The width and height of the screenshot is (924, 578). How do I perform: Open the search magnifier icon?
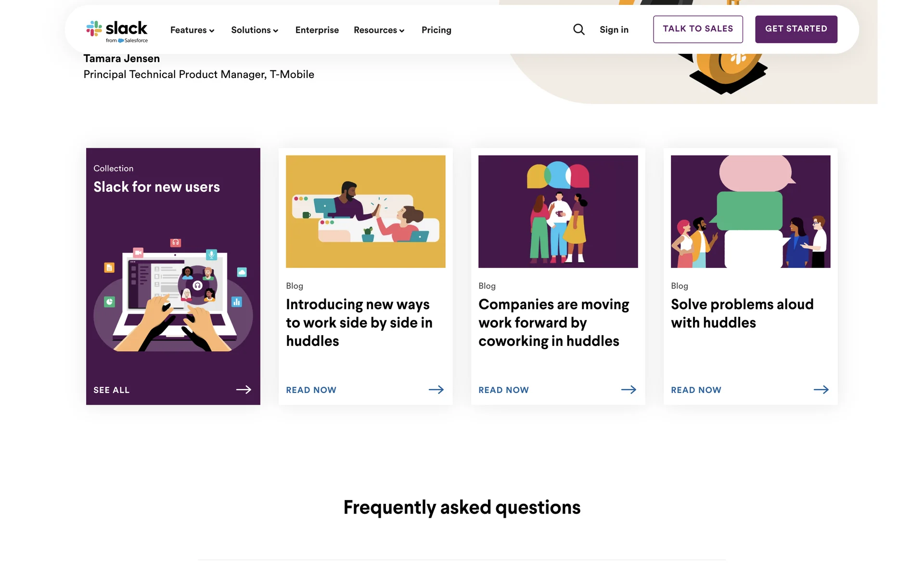(579, 30)
